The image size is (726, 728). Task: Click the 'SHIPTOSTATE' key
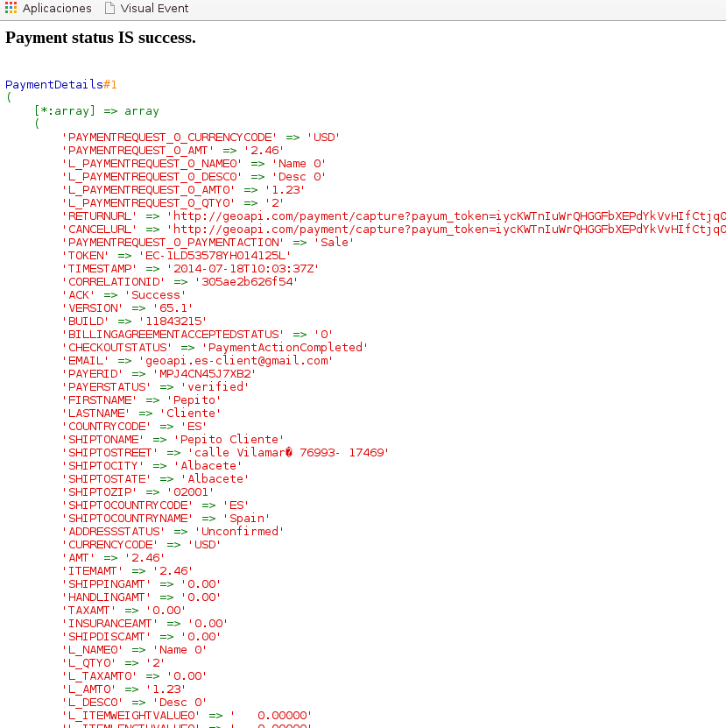pos(107,479)
